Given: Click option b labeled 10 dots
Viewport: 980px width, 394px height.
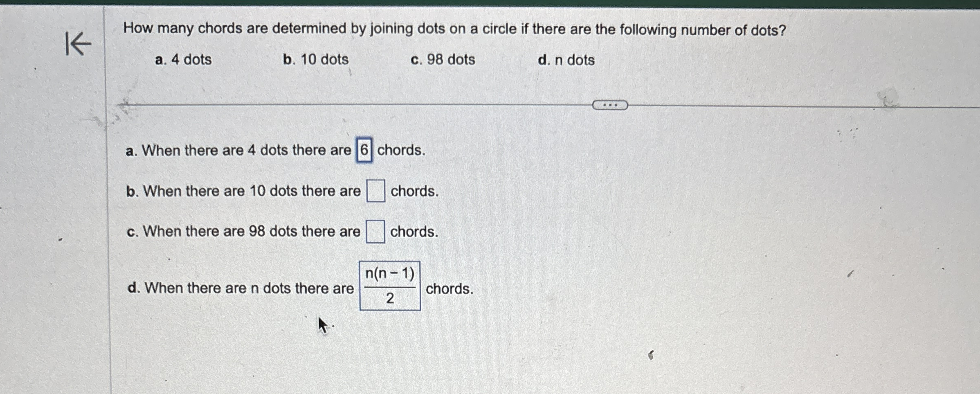Looking at the screenshot, I should pos(316,60).
